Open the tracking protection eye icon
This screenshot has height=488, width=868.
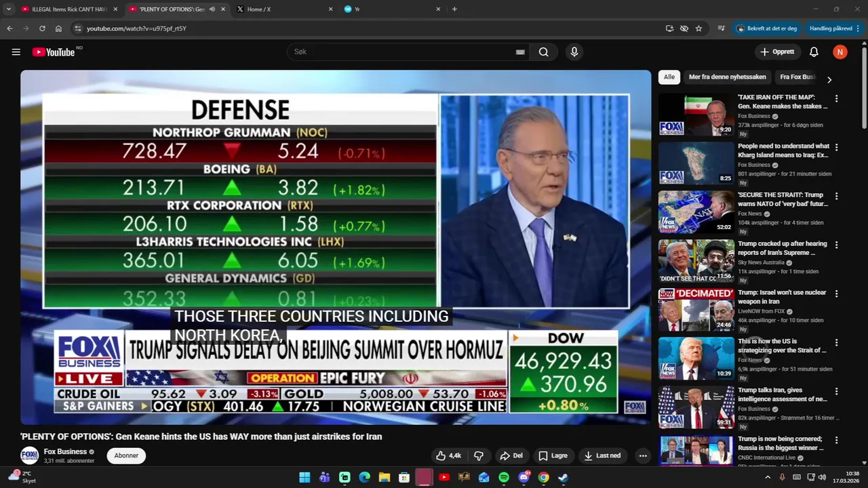point(684,28)
